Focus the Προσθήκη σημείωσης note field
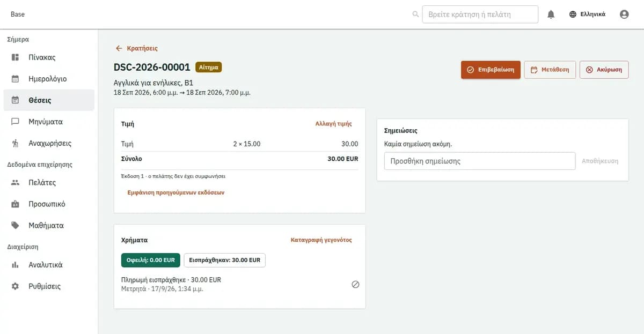Viewport: 644px width, 334px height. 480,161
